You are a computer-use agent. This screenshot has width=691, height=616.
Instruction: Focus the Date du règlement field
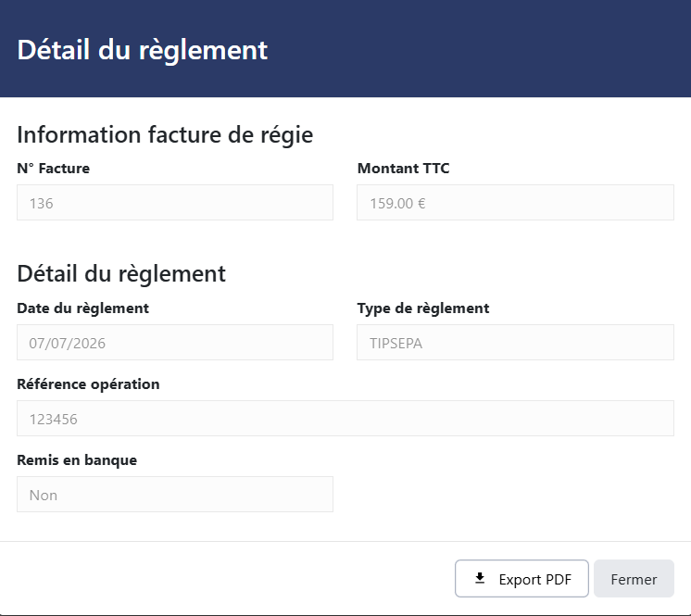(x=175, y=343)
